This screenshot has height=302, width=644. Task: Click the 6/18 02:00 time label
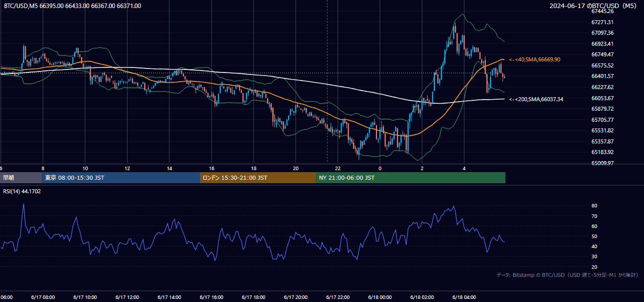[422, 297]
